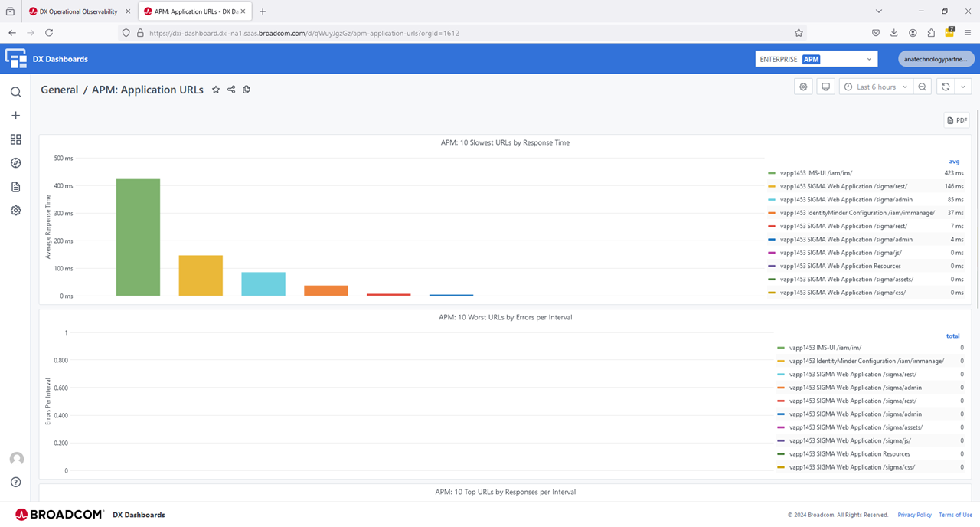Mark dashboard as favorite with star icon
The height and width of the screenshot is (527, 980).
216,90
